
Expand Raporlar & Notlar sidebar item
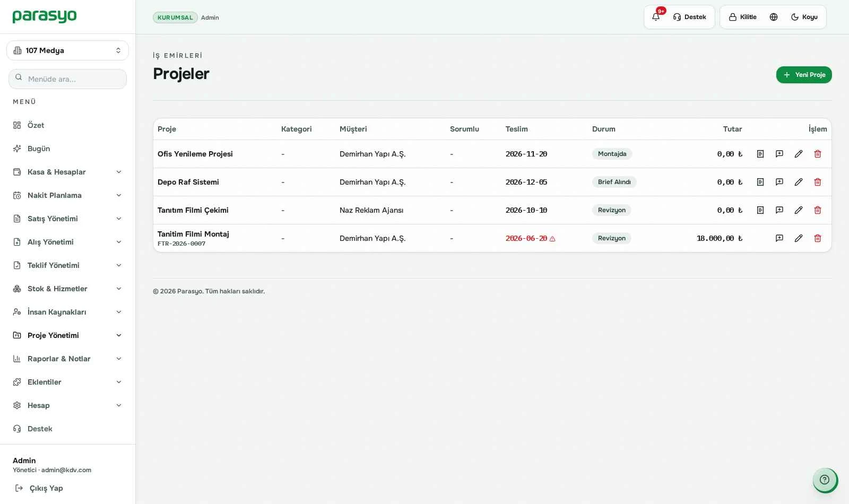(67, 359)
